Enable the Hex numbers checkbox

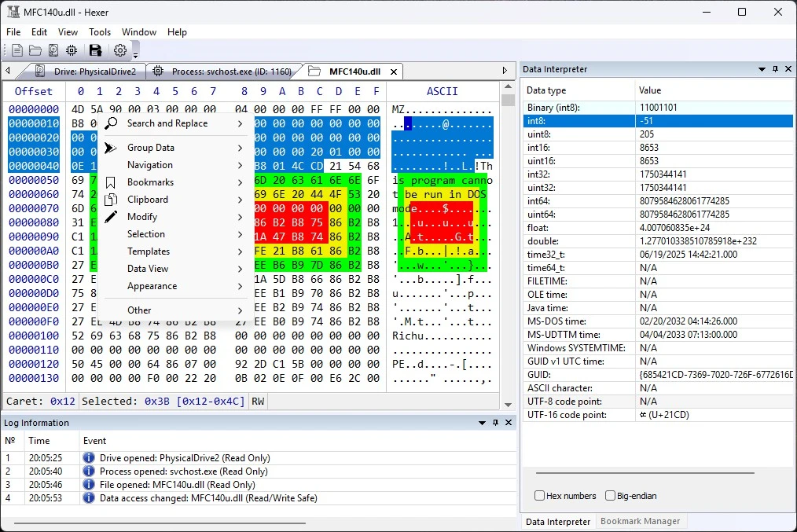click(x=540, y=495)
